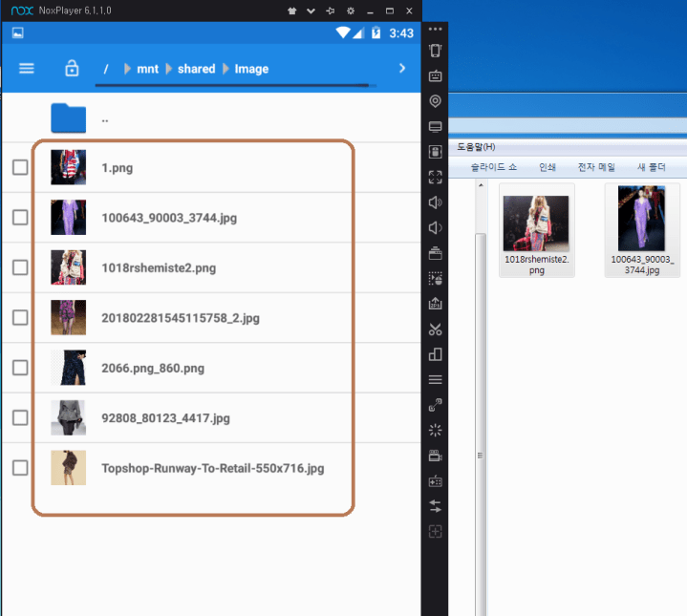
Task: Open the 도움말(H) help menu
Action: pyautogui.click(x=476, y=146)
